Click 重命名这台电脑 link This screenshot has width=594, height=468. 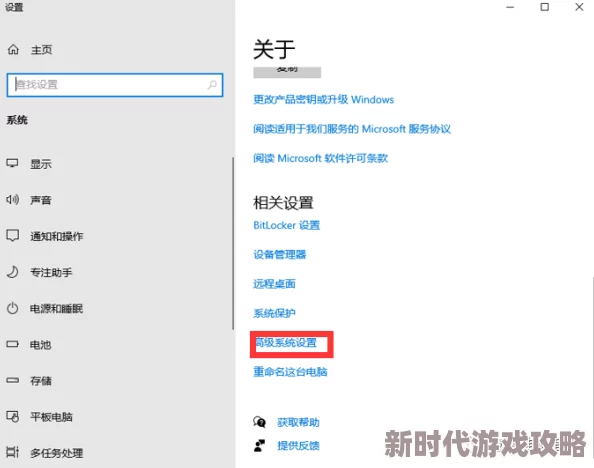(290, 372)
